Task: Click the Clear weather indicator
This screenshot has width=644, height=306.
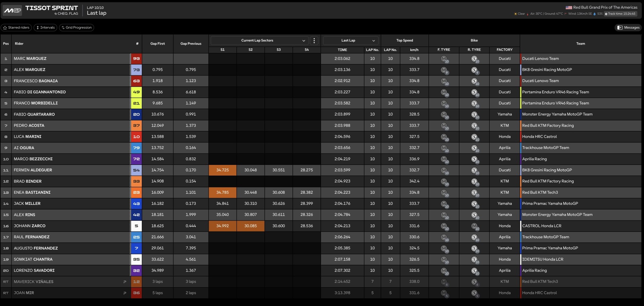Action: pos(520,14)
